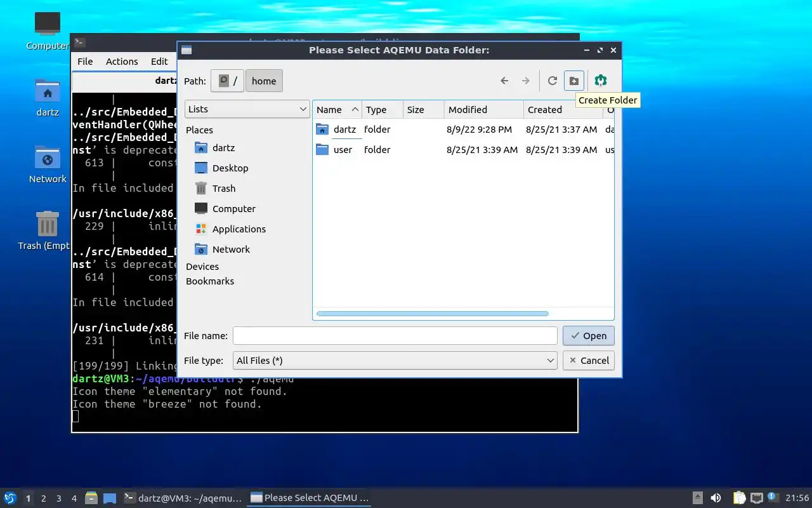Click the terminal icon in terminal title bar

coord(79,43)
